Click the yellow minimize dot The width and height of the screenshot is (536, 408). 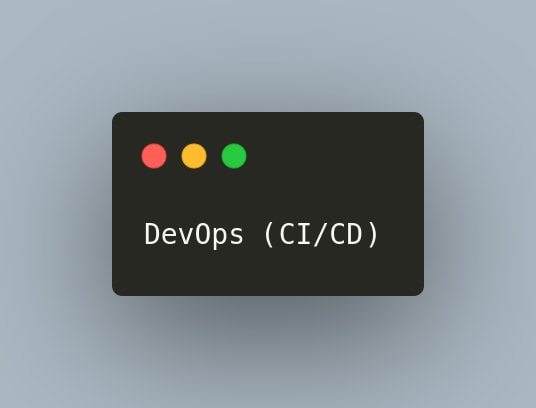coord(194,156)
